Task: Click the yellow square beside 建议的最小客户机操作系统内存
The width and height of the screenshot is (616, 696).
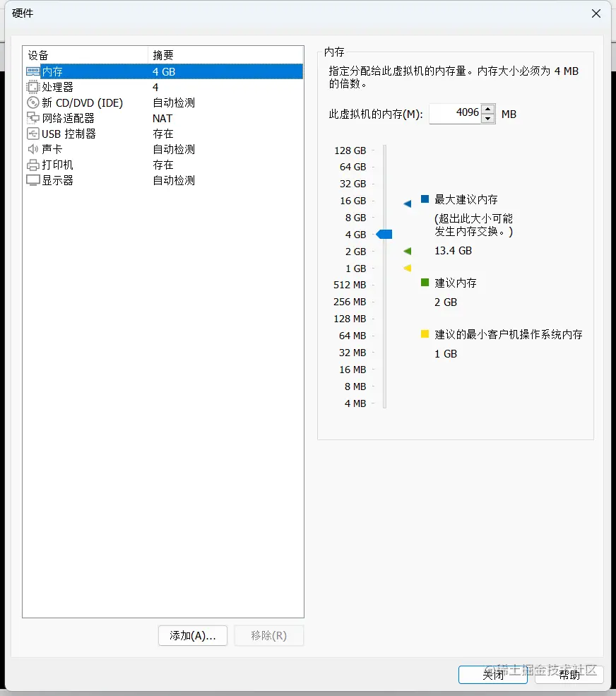Action: [x=425, y=334]
